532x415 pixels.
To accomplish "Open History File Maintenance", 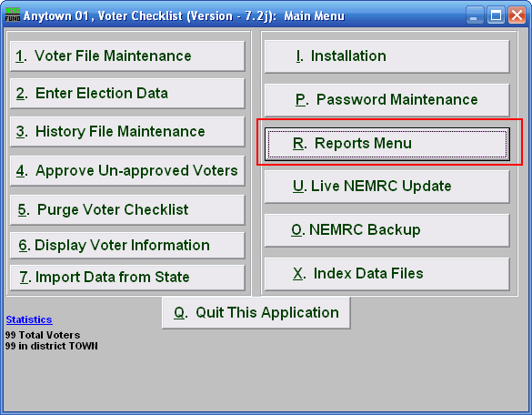I will (127, 132).
